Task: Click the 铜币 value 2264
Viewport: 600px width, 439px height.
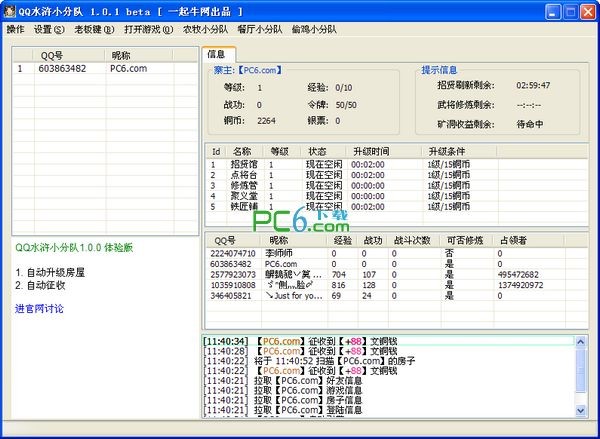Action: (x=266, y=121)
